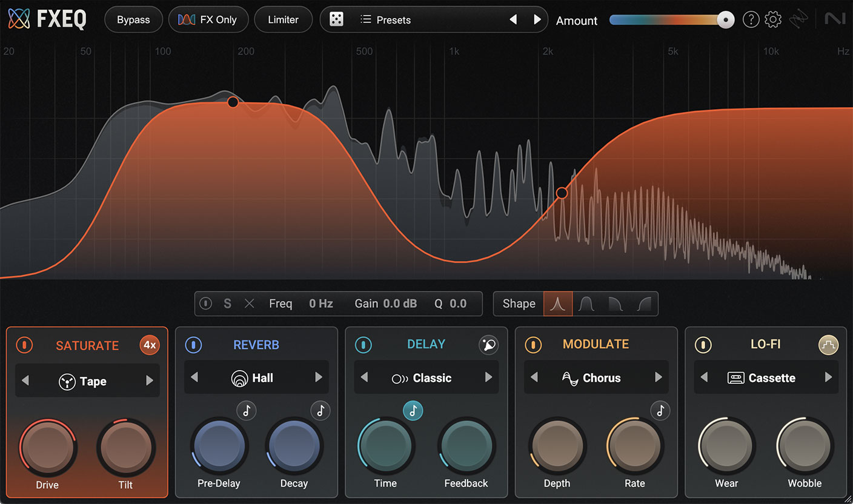
Task: Click the Freq value 0 Hz
Action: click(321, 303)
